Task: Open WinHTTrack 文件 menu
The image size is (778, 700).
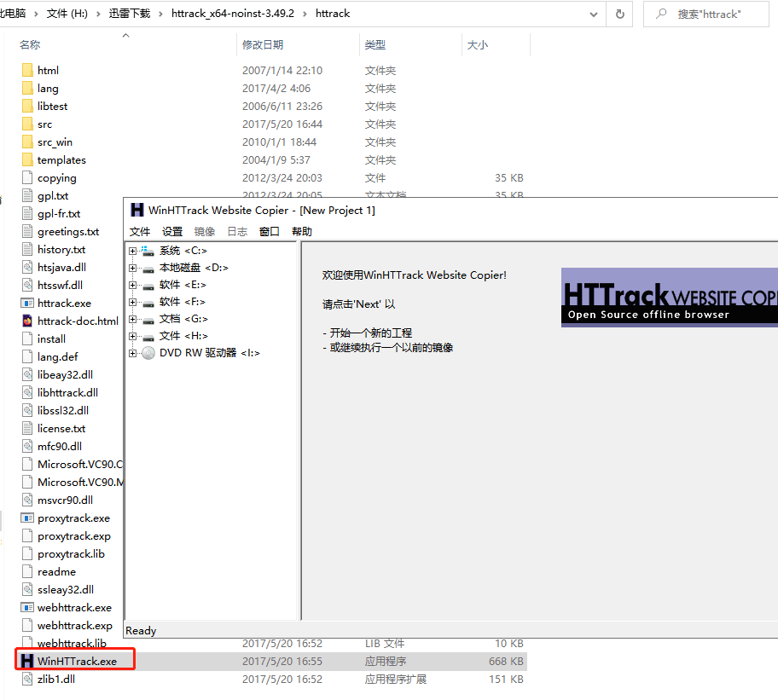Action: point(140,232)
